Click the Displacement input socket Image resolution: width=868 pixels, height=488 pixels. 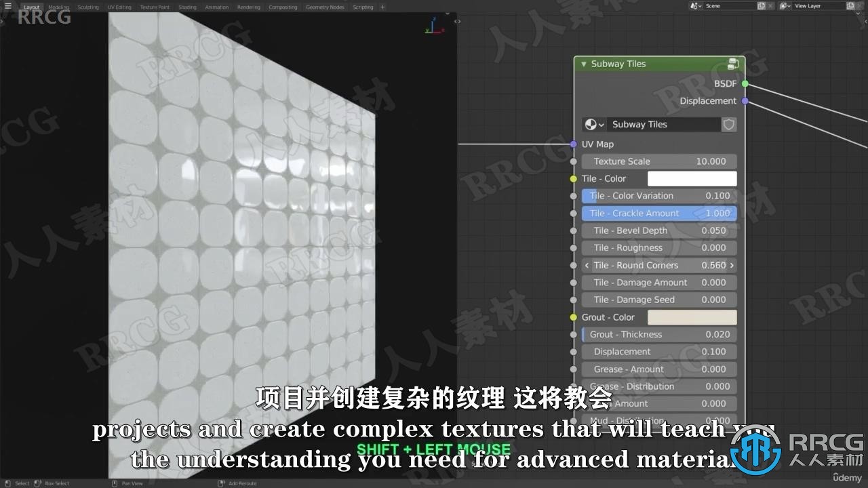click(574, 352)
